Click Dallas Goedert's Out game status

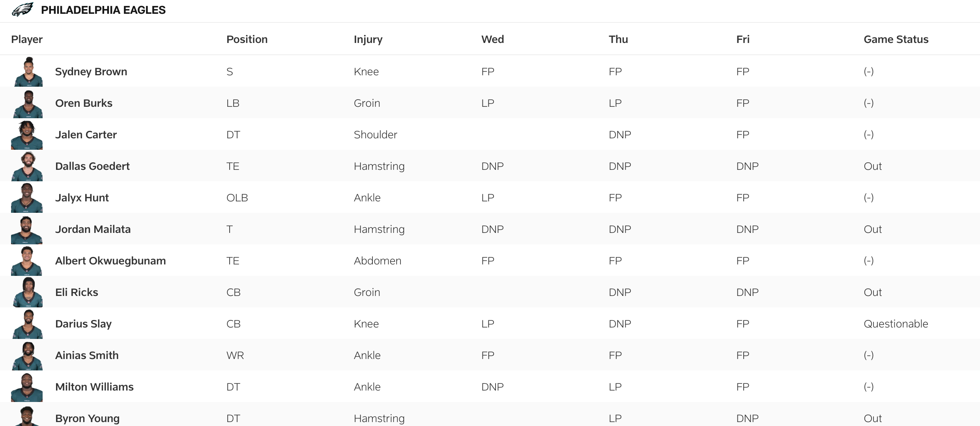[873, 166]
